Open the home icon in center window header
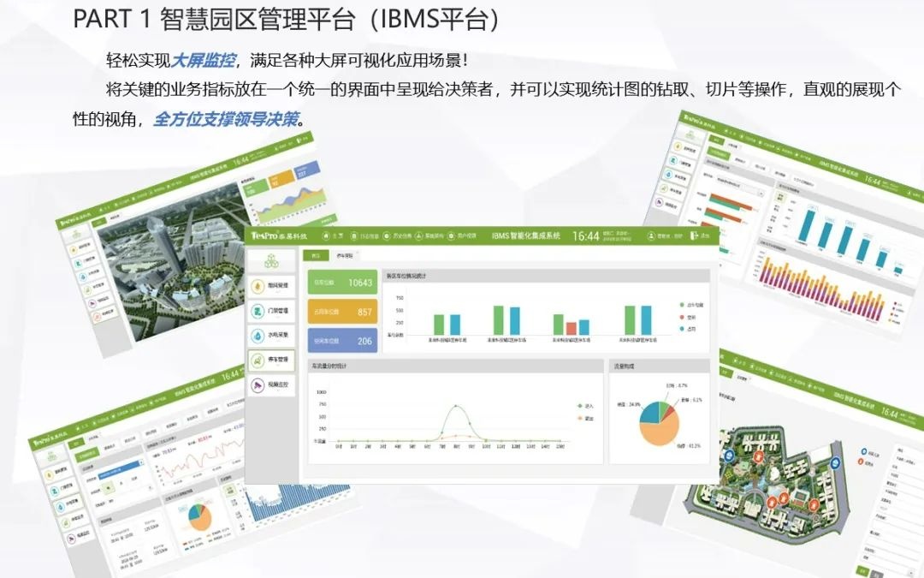This screenshot has width=924, height=578. (x=326, y=236)
